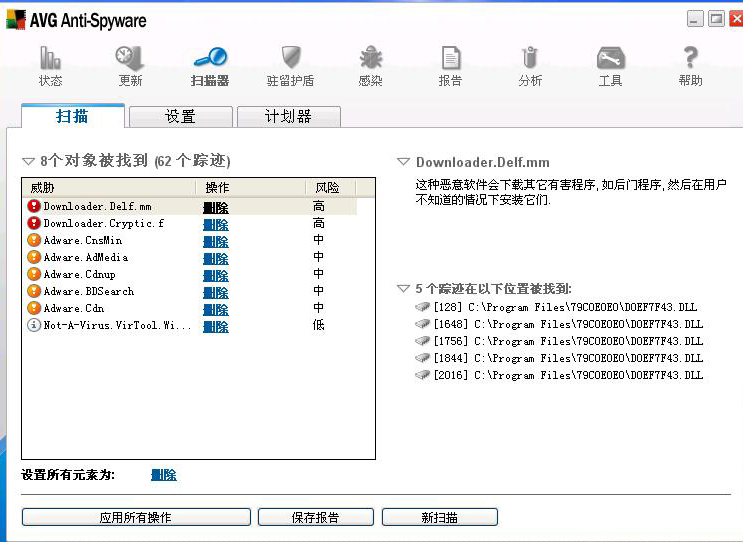
Task: Click trace path text for [2016] D0EF7F43.DLL
Action: (x=568, y=375)
